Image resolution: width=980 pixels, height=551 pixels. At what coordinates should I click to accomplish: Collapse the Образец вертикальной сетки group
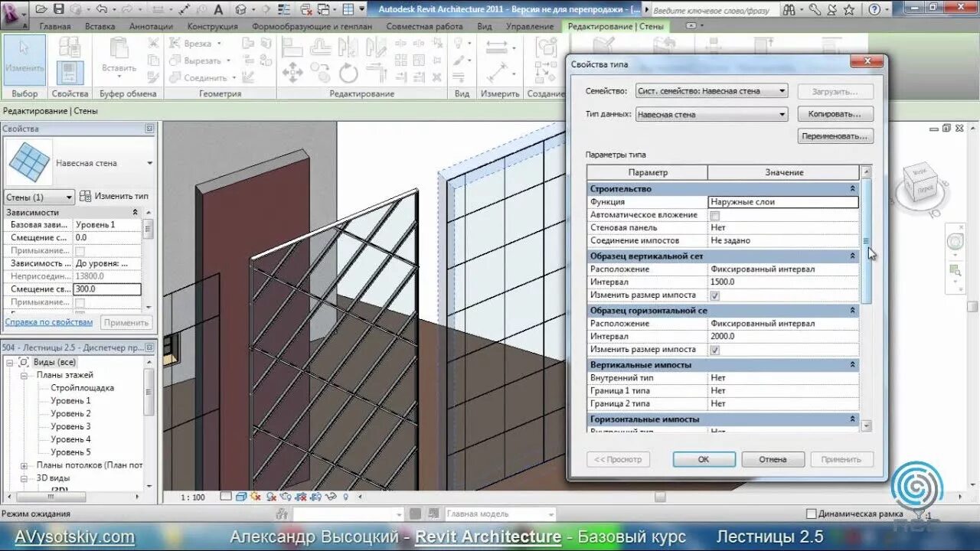[852, 256]
